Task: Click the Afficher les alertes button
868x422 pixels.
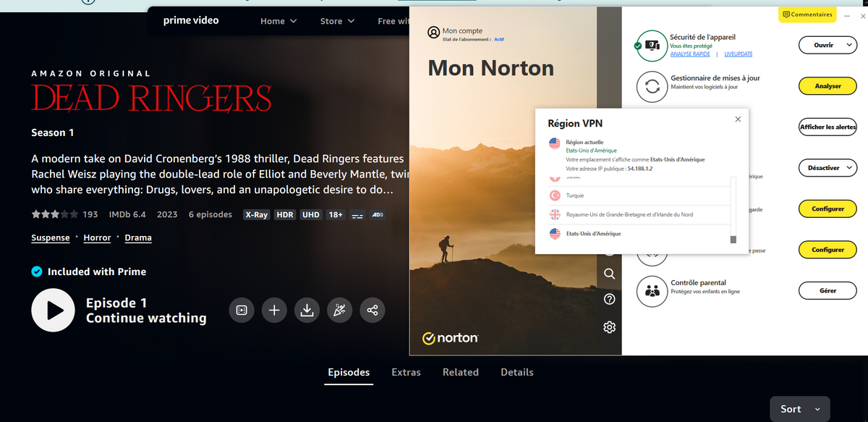Action: [827, 127]
